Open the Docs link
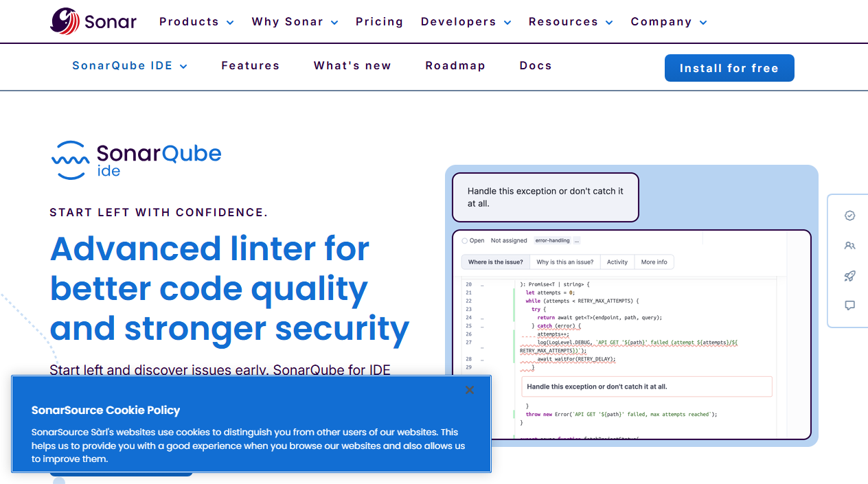 536,66
